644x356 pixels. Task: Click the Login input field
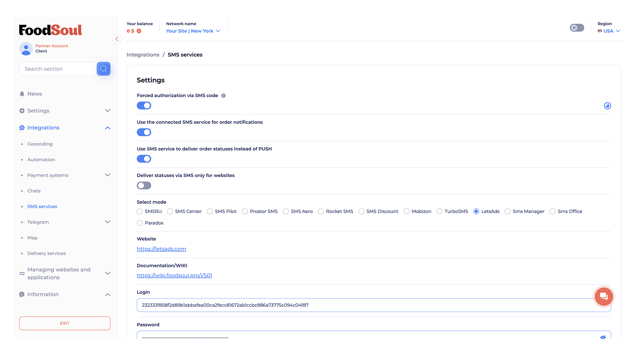coord(366,305)
